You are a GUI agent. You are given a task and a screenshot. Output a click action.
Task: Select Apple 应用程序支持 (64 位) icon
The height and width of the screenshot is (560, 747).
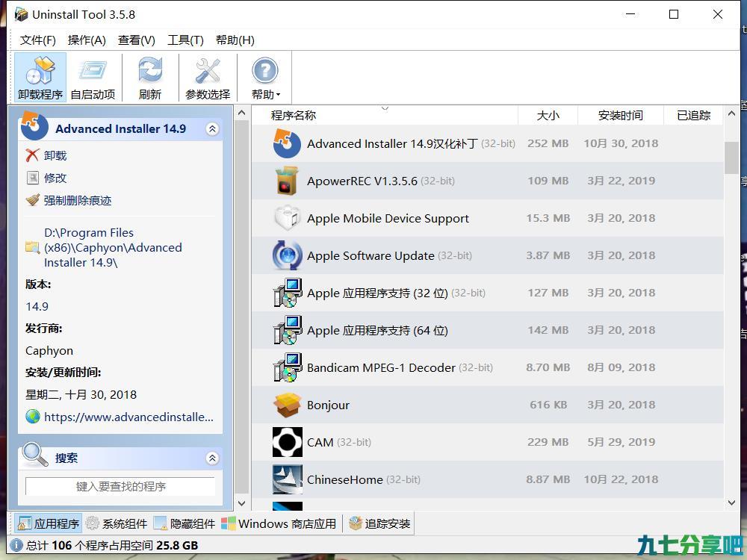tap(288, 330)
